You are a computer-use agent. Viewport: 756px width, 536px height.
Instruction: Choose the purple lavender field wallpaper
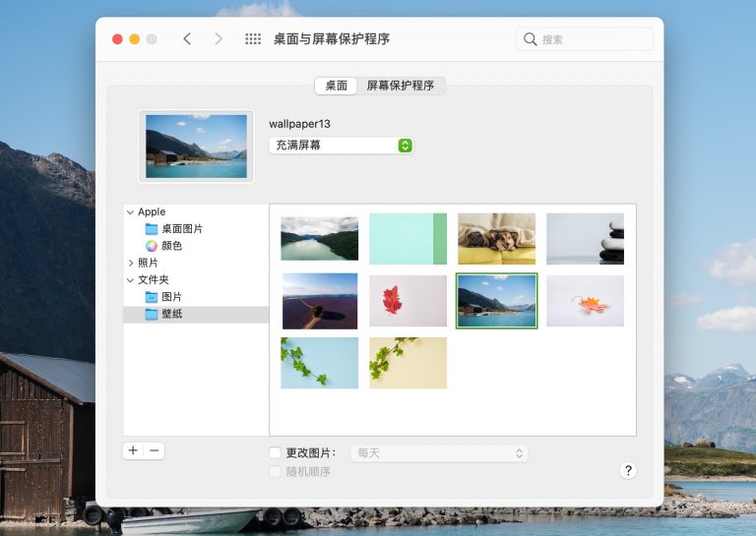(x=320, y=301)
